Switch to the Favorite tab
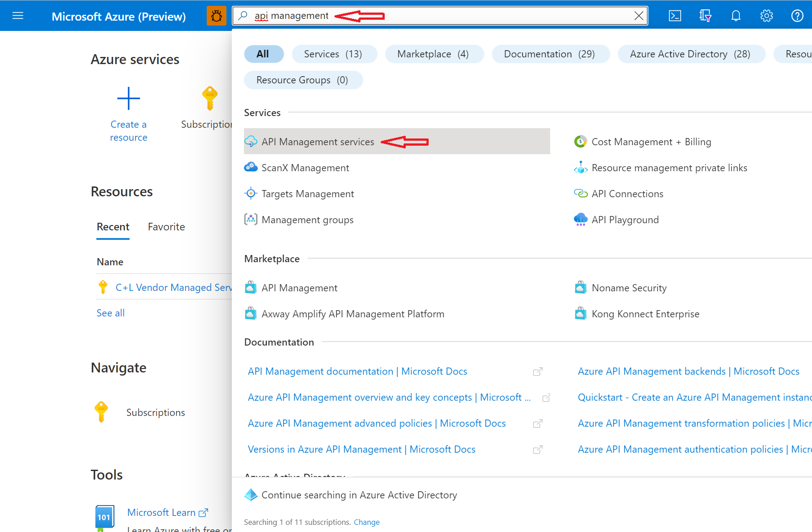 click(x=166, y=227)
